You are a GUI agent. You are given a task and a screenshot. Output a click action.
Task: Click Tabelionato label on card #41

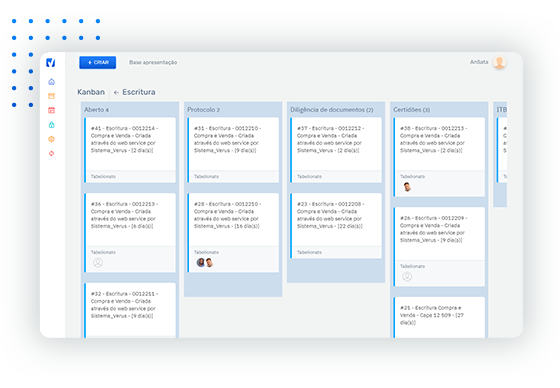coord(103,176)
